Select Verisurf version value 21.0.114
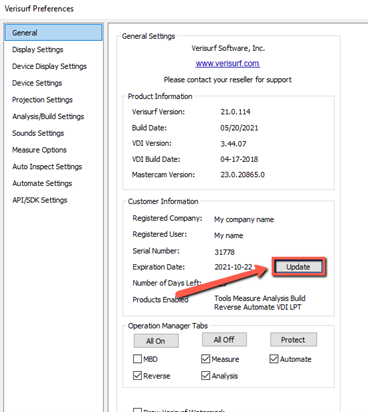The image size is (368, 412). (235, 112)
